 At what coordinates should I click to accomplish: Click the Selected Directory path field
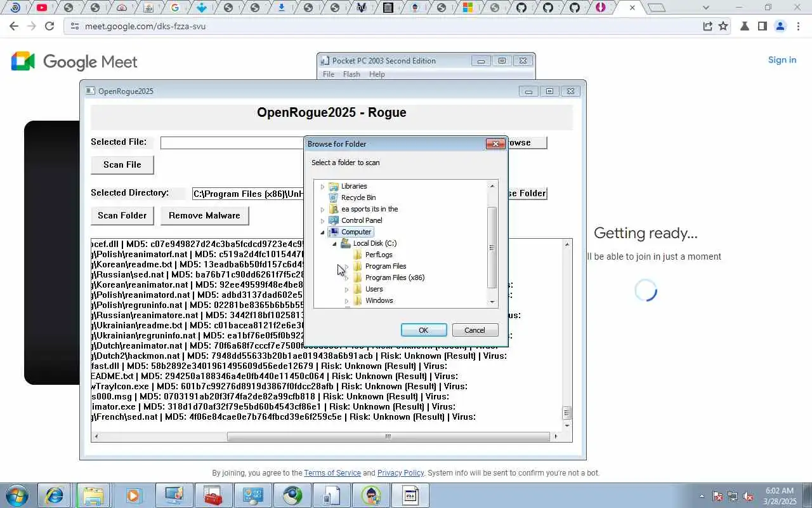point(248,194)
